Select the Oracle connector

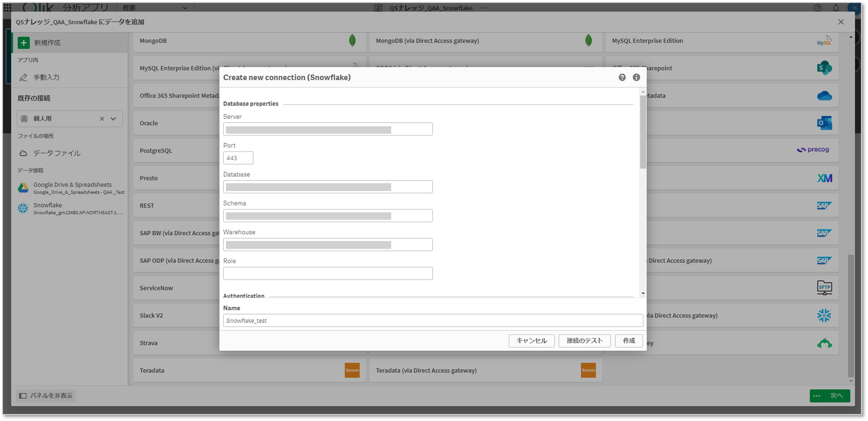[x=177, y=123]
